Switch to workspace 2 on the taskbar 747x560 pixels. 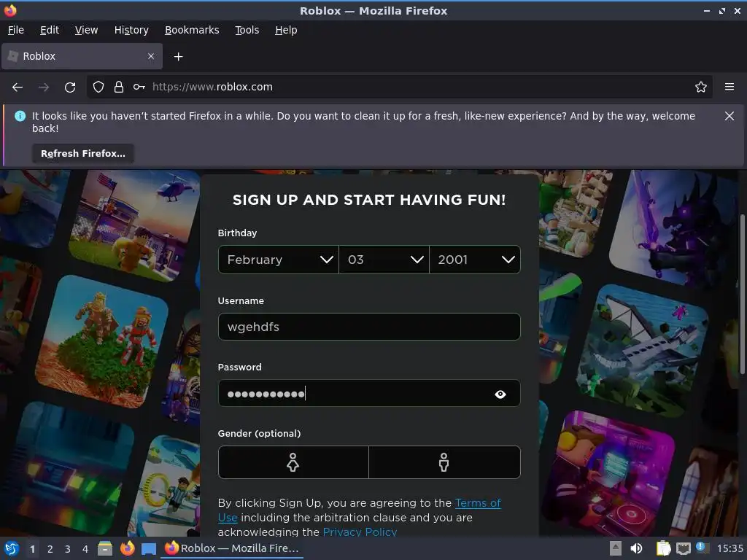(50, 549)
